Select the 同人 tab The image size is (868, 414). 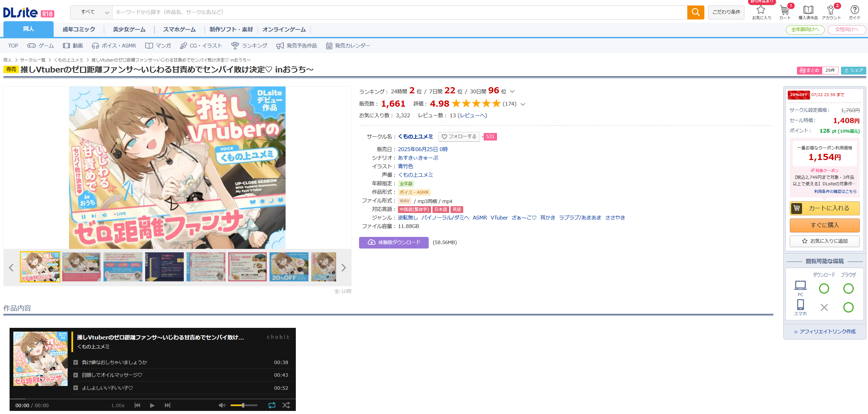pyautogui.click(x=28, y=29)
